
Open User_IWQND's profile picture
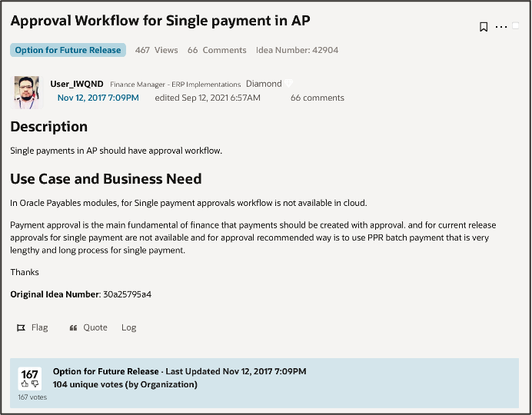pos(26,92)
